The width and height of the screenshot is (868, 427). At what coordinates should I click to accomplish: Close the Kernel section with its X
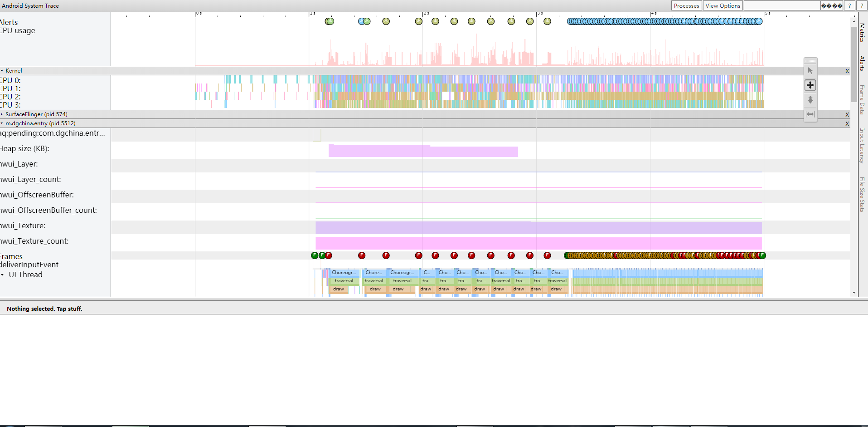point(847,71)
